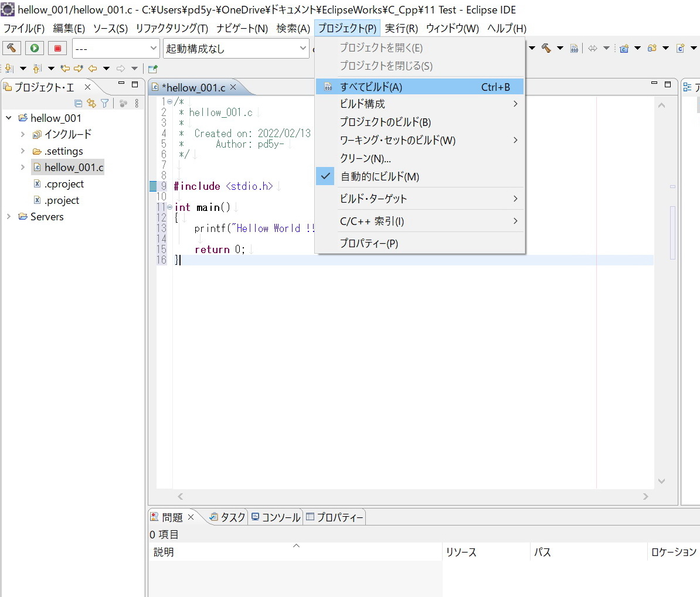Click the editor vertical scrollbar down arrow
The width and height of the screenshot is (700, 597).
[662, 481]
